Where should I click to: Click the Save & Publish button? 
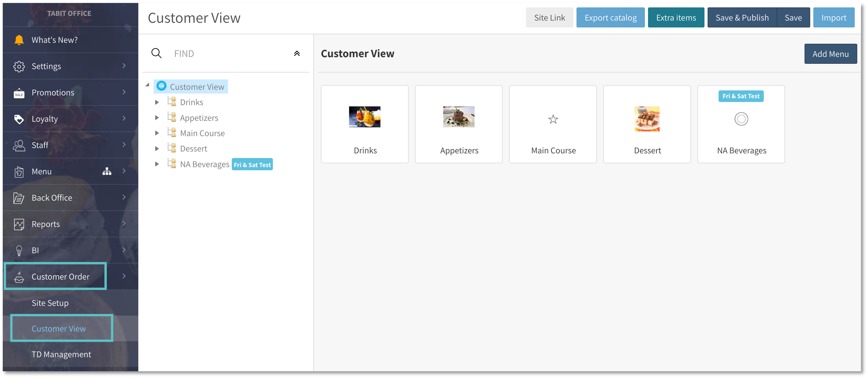tap(742, 18)
